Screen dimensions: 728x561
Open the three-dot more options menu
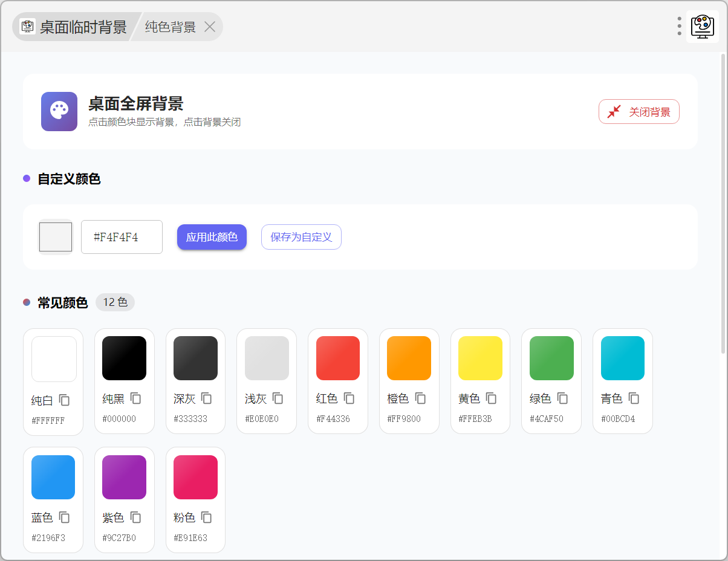coord(680,26)
